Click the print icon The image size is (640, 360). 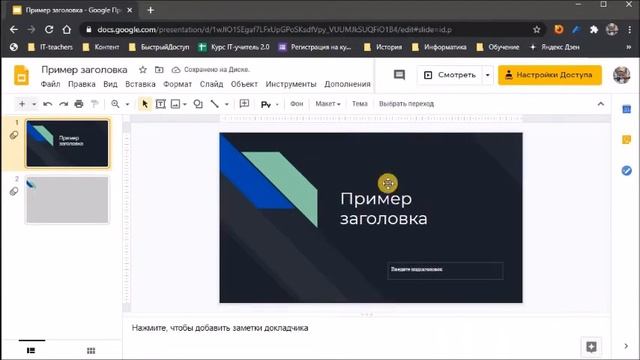pos(79,104)
